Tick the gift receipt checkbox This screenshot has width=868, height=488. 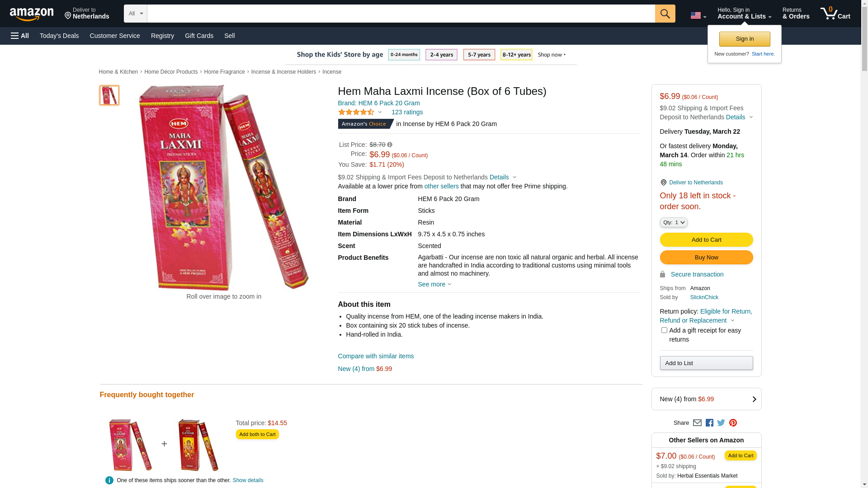pos(664,330)
